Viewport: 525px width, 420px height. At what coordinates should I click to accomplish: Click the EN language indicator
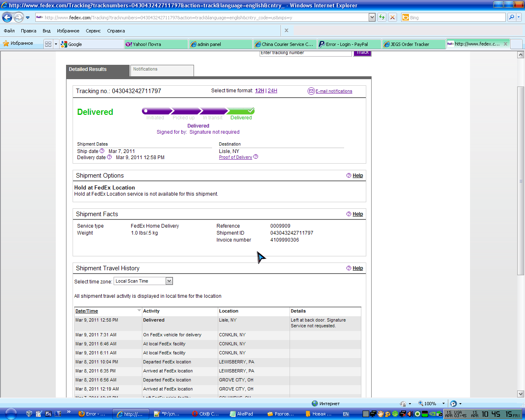point(346,414)
